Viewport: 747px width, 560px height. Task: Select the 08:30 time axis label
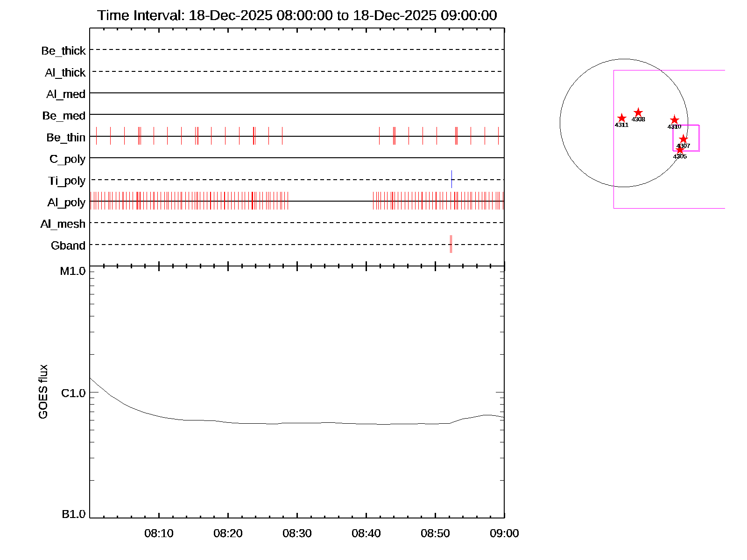(x=297, y=533)
